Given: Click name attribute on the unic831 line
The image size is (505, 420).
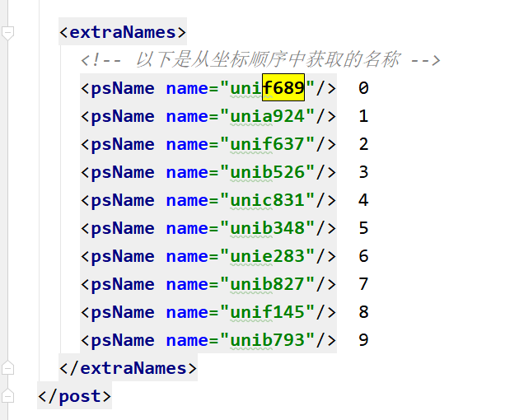Looking at the screenshot, I should pyautogui.click(x=187, y=200).
